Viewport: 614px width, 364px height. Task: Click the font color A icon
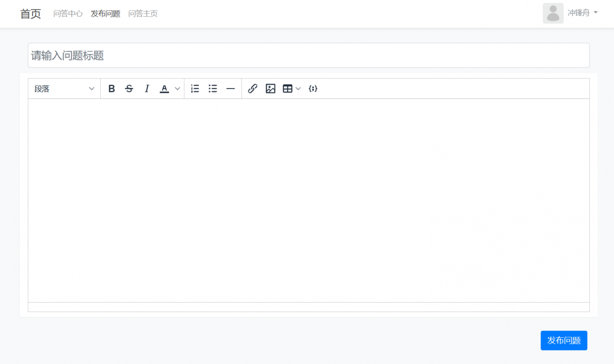point(164,89)
